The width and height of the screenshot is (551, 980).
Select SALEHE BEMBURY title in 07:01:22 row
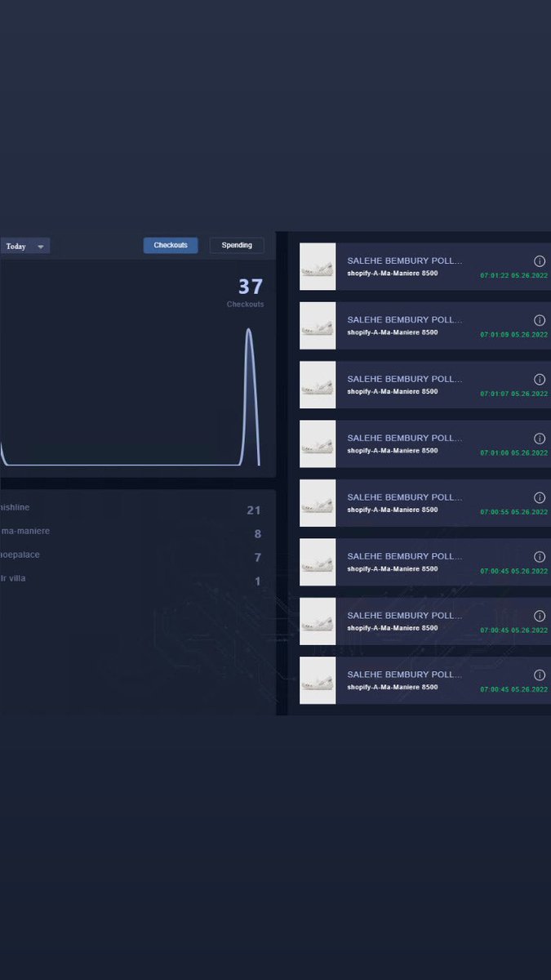click(405, 261)
